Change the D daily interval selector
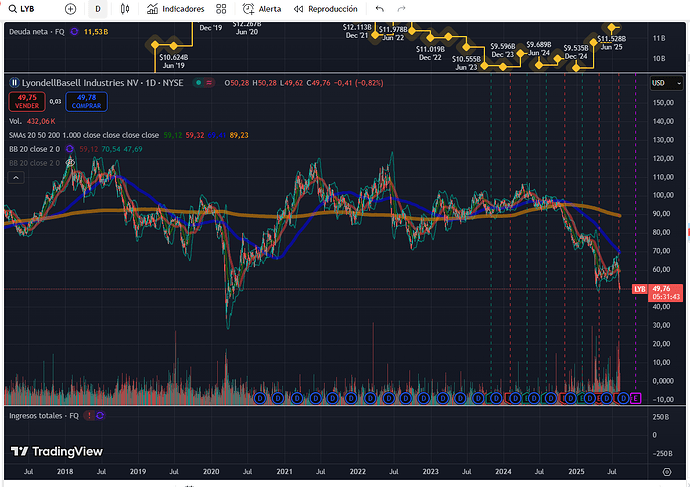 click(x=98, y=9)
